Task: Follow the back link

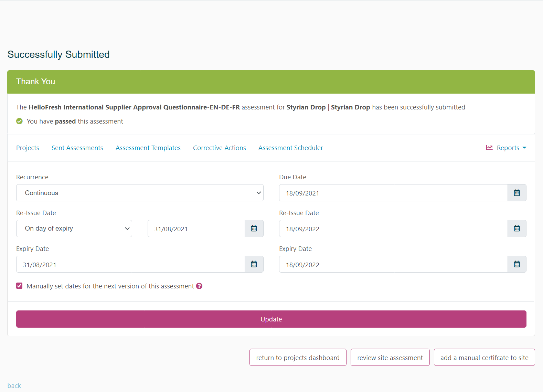Action: (14, 385)
